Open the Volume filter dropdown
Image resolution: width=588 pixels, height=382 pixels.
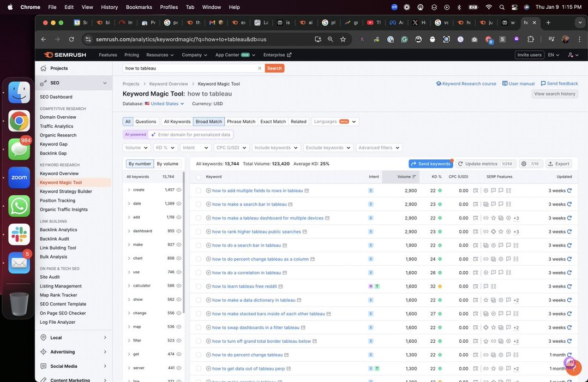(x=136, y=147)
